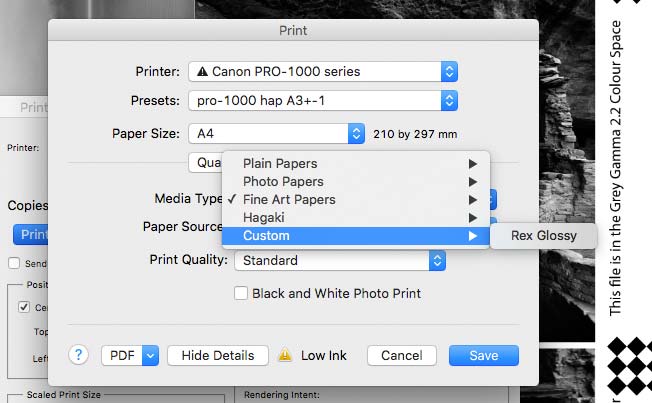Open the Presets dropdown showing pro-1000 hap A3+-1

[323, 101]
